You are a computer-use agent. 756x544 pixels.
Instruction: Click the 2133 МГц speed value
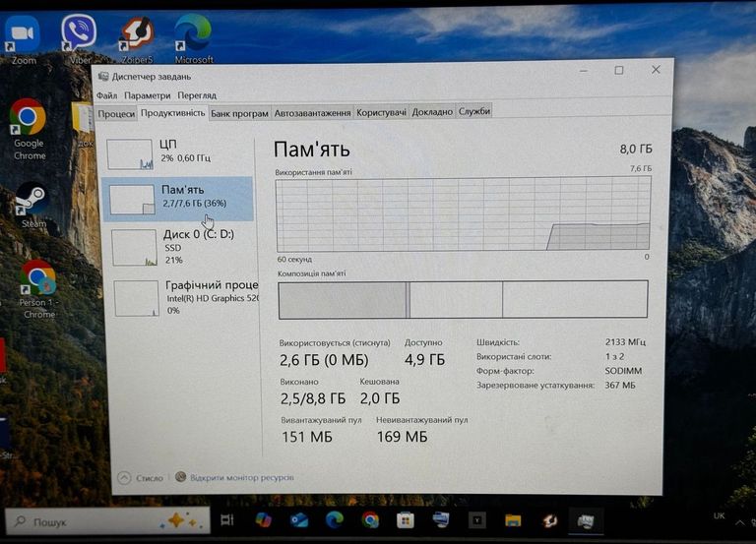pos(625,341)
